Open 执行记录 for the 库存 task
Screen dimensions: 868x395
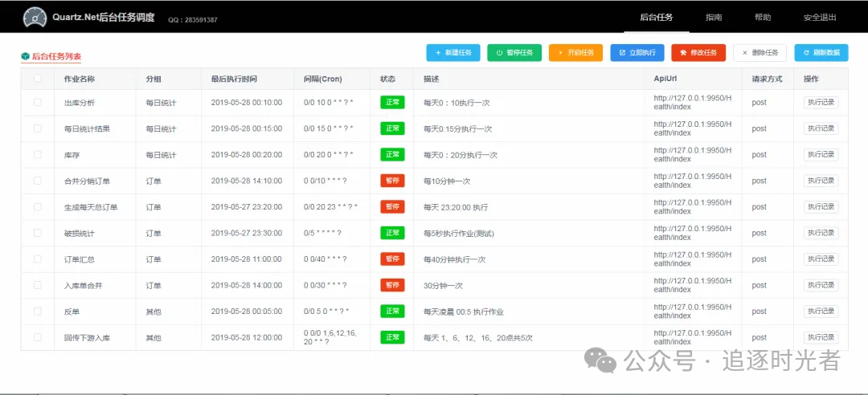click(821, 154)
